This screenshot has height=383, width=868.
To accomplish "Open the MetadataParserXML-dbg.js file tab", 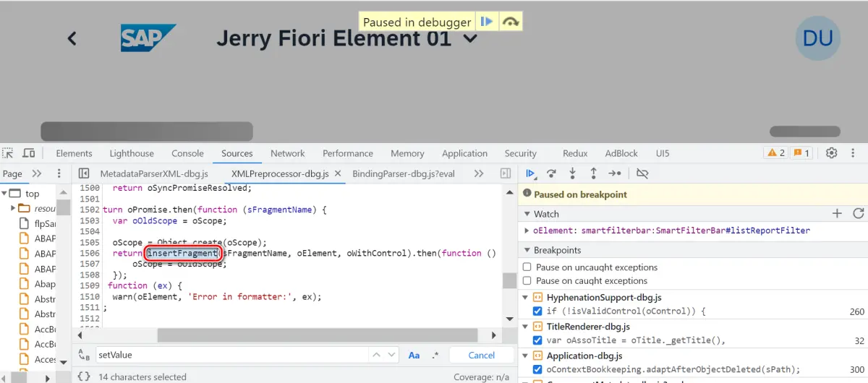I will [154, 174].
